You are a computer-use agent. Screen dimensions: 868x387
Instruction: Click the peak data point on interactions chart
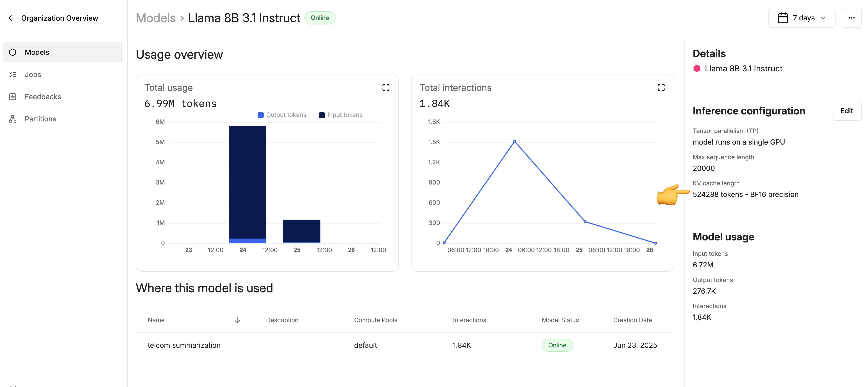click(514, 141)
